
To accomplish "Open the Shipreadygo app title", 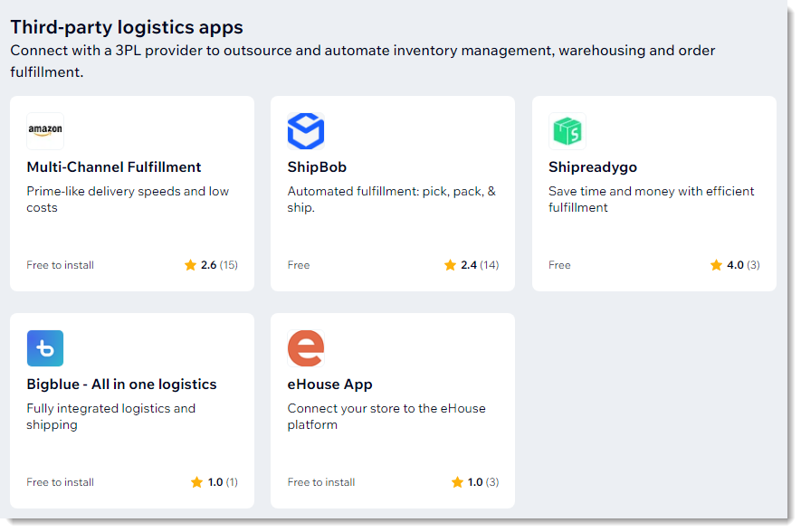I will click(593, 167).
